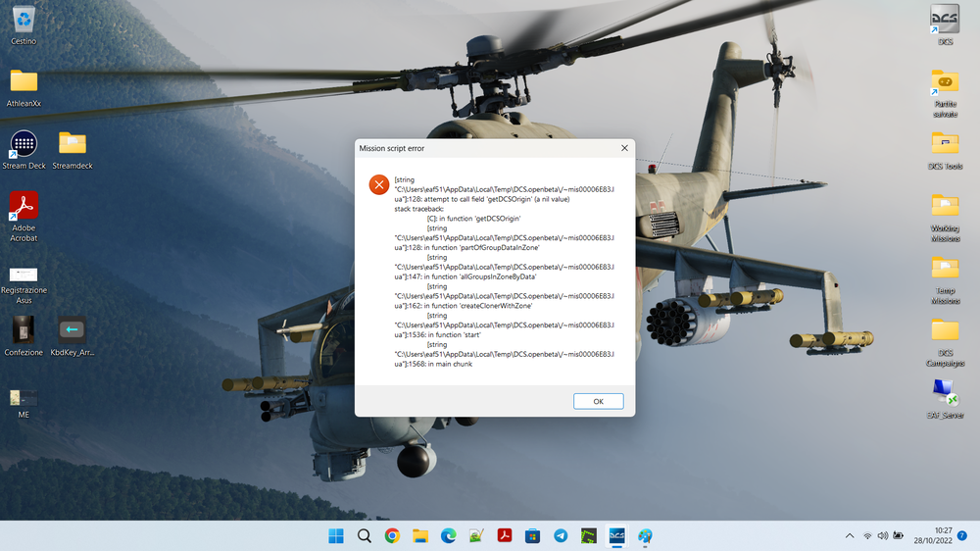
Task: Click the line '1568: in main chunk'
Action: (441, 364)
